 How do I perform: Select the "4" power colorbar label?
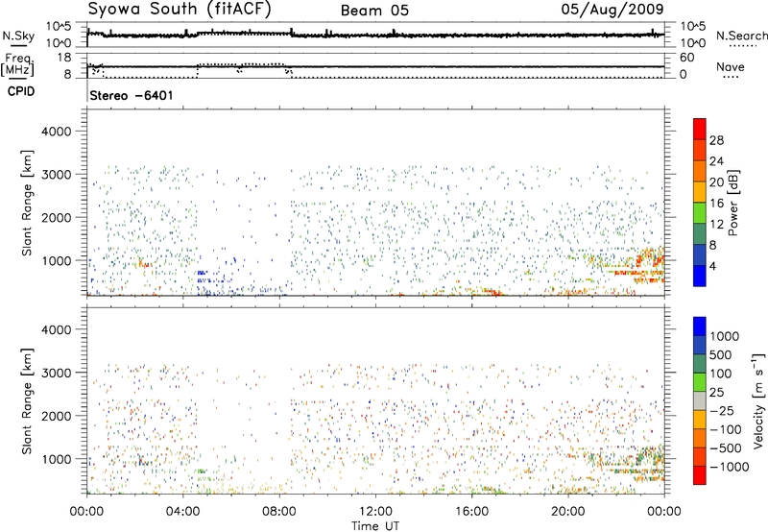click(x=712, y=266)
